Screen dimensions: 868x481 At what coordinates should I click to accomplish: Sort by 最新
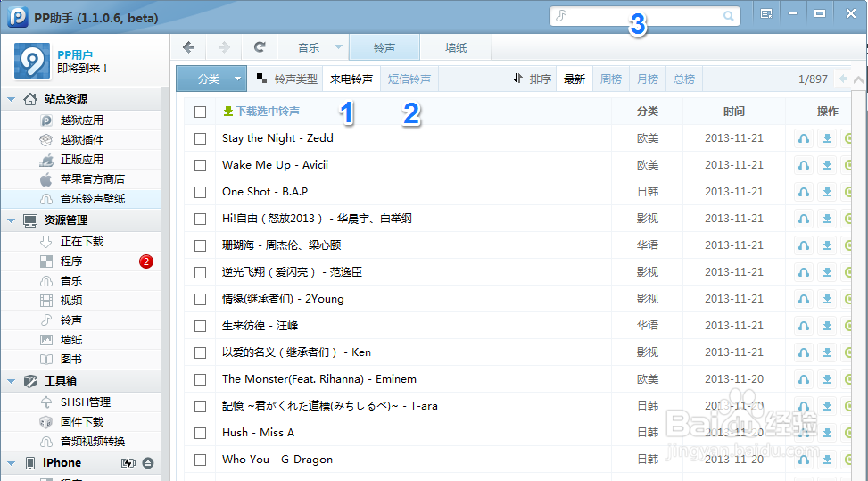[574, 79]
